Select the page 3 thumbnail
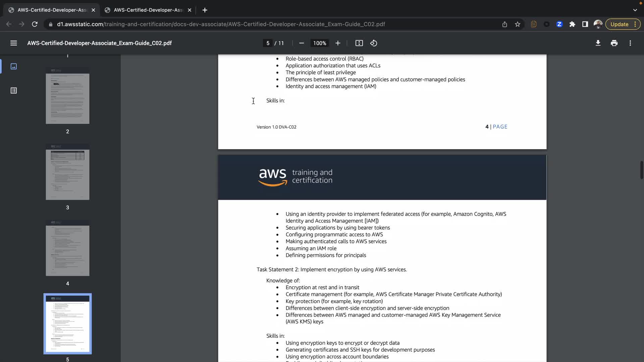 (67, 172)
